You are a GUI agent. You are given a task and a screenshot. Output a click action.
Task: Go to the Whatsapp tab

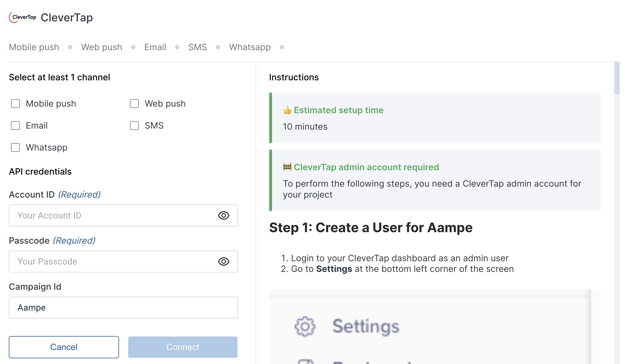[250, 47]
